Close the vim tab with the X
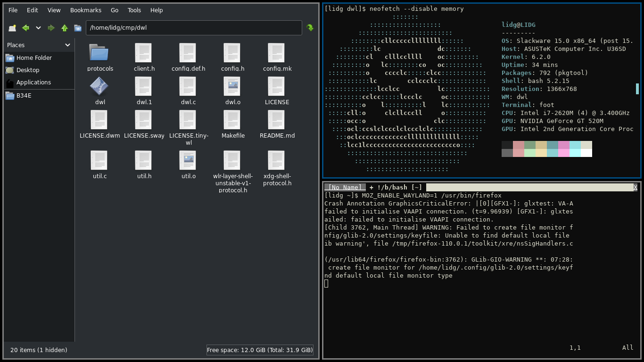Image resolution: width=644 pixels, height=362 pixels. [636, 188]
